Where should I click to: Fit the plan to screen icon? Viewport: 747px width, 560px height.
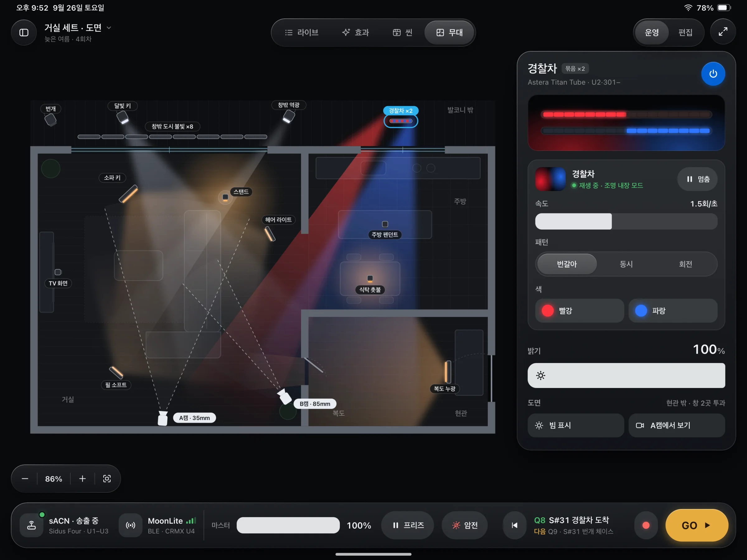107,479
